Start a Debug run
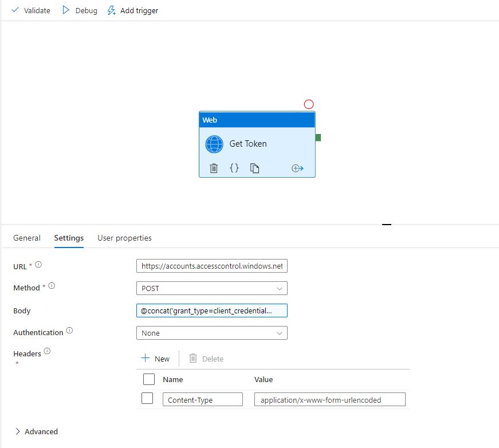Viewport: 499px width, 448px height. [80, 10]
